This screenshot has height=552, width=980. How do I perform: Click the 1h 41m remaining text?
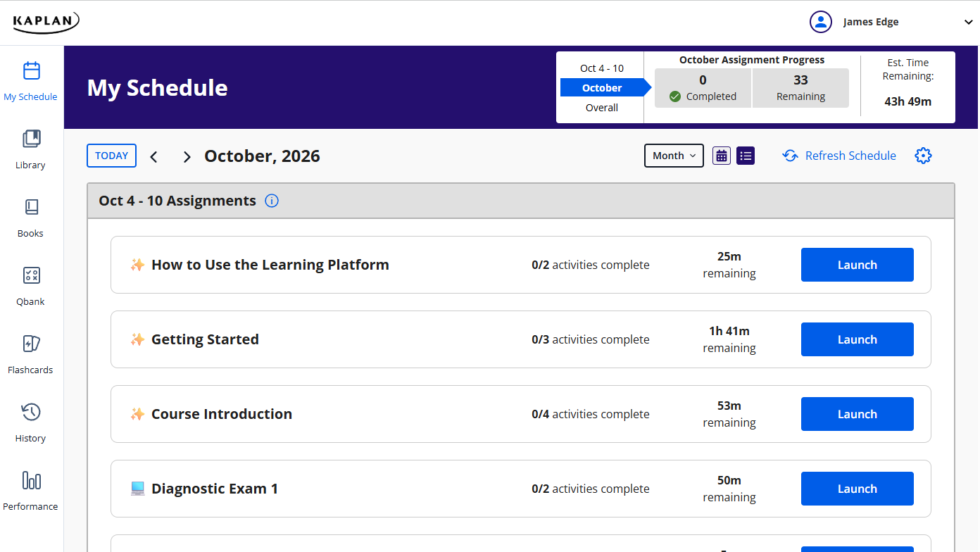[729, 339]
